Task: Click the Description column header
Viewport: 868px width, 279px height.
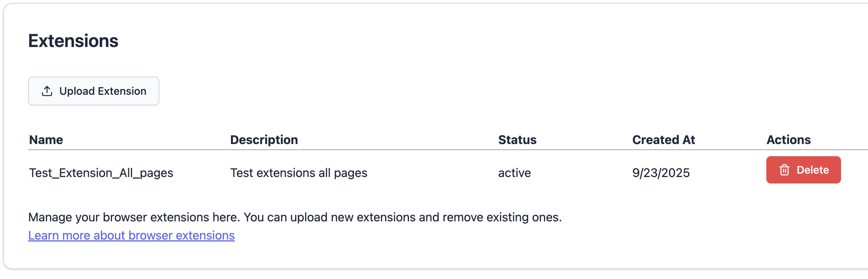Action: click(264, 140)
